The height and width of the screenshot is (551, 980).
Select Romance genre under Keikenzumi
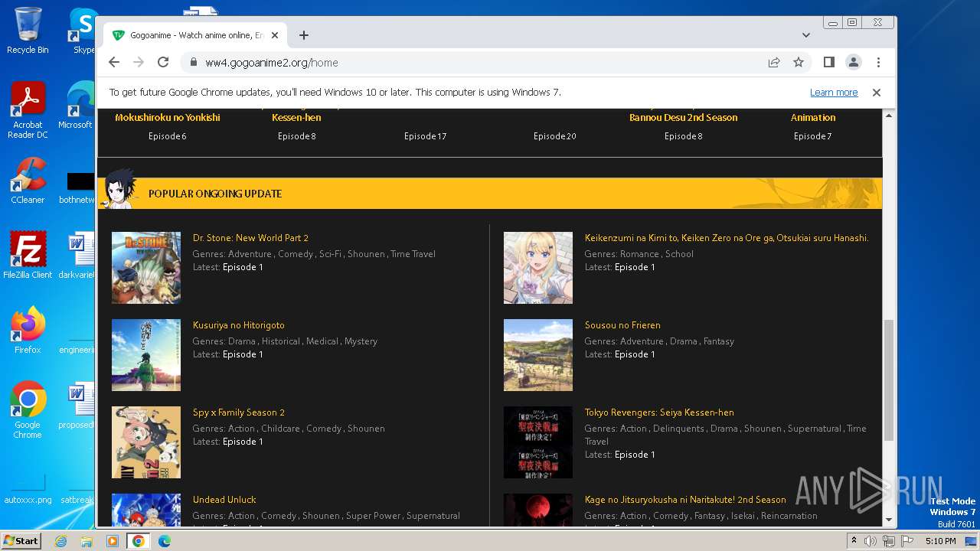(639, 254)
